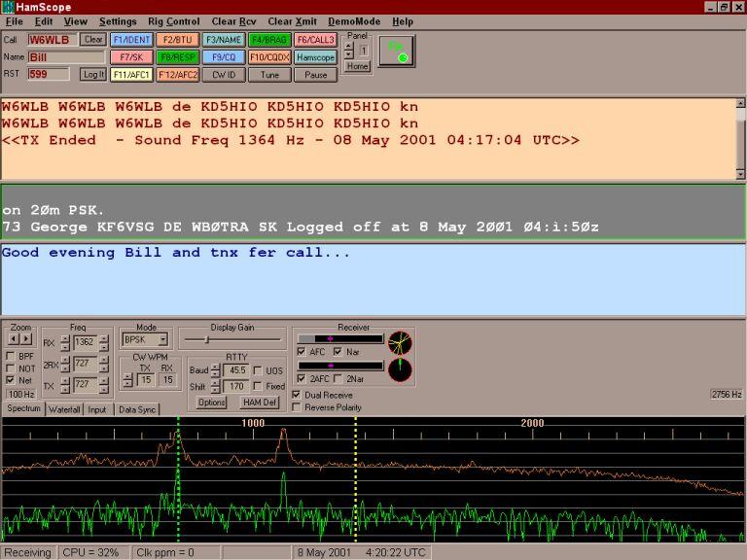Click the Zoom right arrow button
The width and height of the screenshot is (747, 560).
pos(26,339)
